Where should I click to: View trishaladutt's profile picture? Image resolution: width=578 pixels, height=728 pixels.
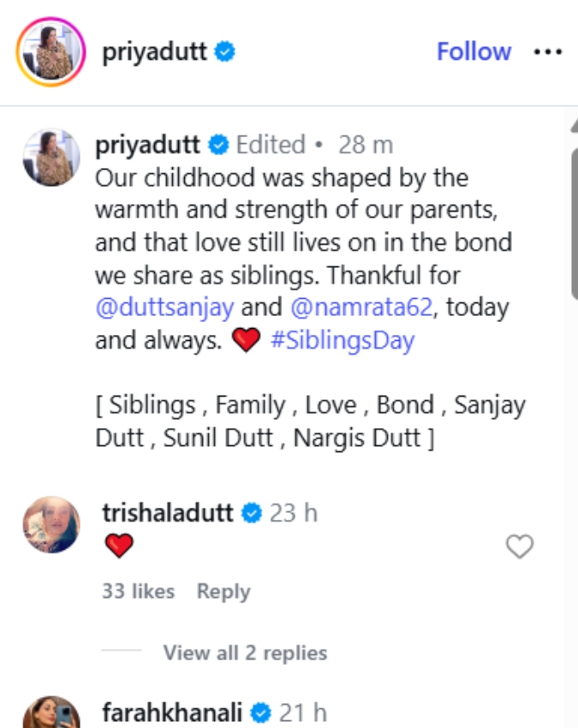pyautogui.click(x=52, y=524)
